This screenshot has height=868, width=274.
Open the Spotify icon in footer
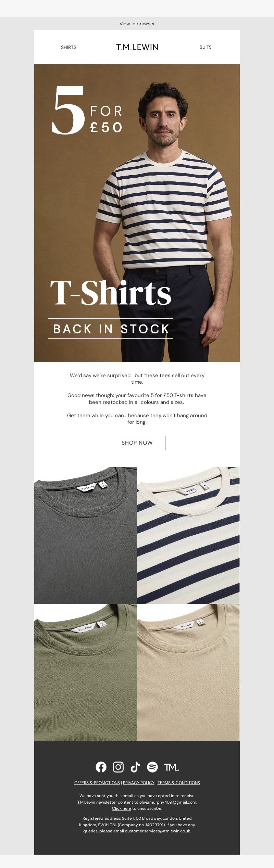(152, 767)
